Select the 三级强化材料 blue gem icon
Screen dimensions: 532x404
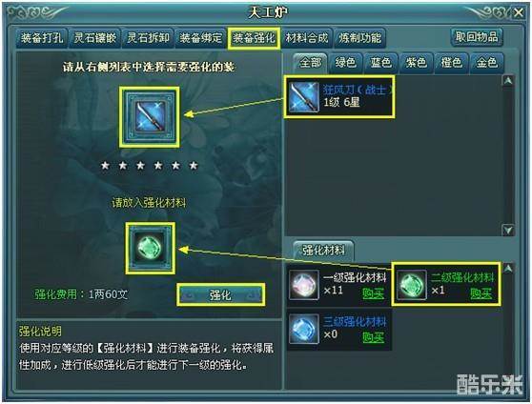(304, 329)
